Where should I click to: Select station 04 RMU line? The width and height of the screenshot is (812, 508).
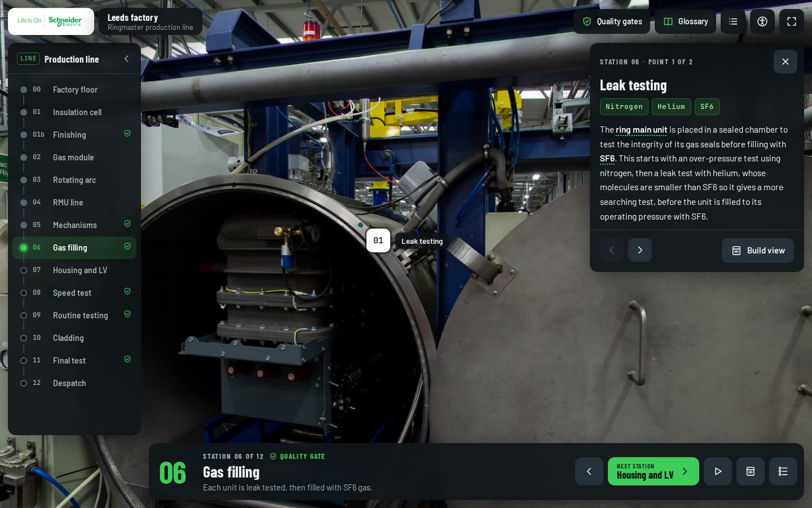click(74, 203)
